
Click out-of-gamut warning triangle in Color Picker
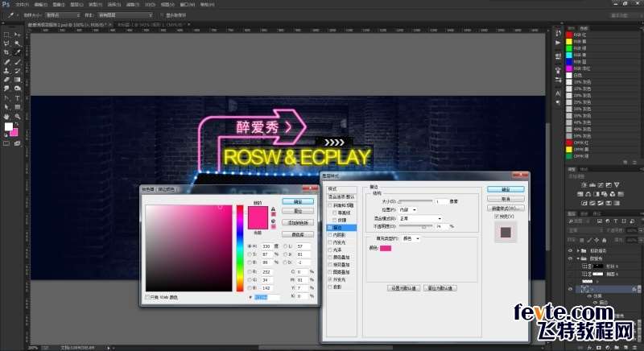[273, 209]
